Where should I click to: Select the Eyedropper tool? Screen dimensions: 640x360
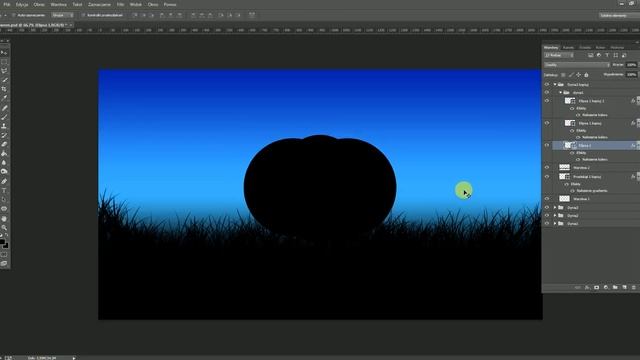4,98
